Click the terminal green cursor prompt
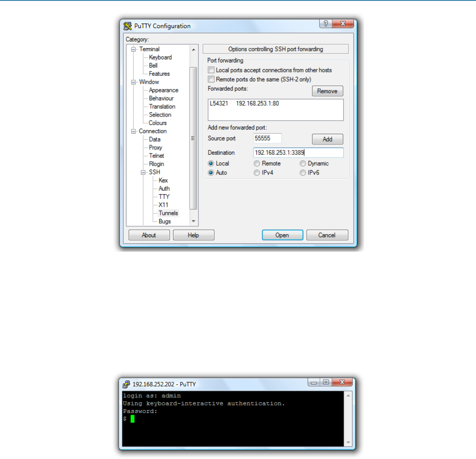This screenshot has width=476, height=459. click(x=132, y=419)
